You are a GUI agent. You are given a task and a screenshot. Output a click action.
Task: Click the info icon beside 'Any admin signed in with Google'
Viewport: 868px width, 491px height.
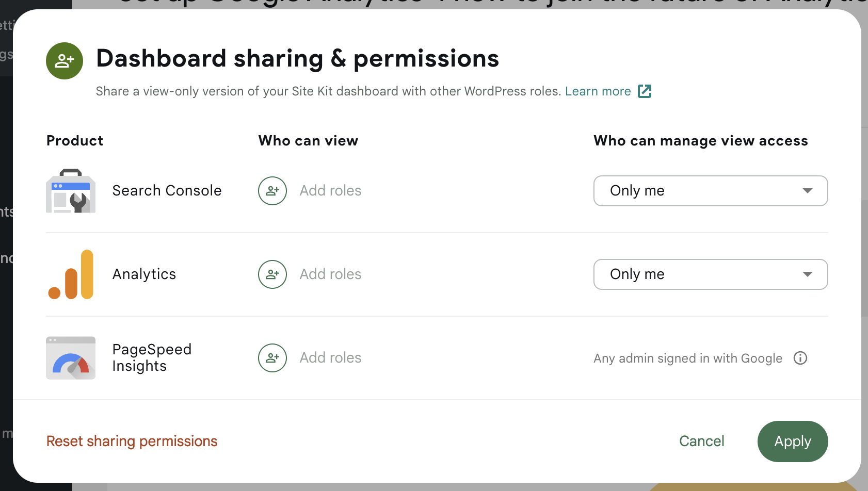tap(800, 358)
